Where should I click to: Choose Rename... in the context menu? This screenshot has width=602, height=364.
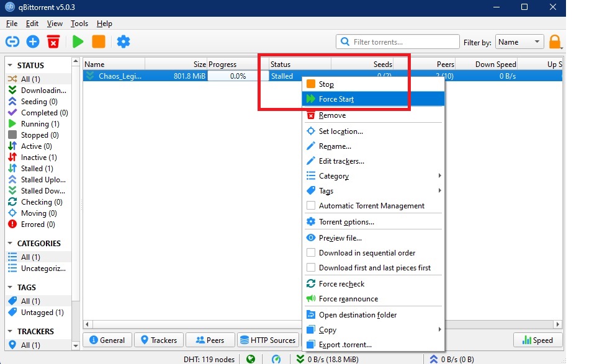tap(373, 146)
